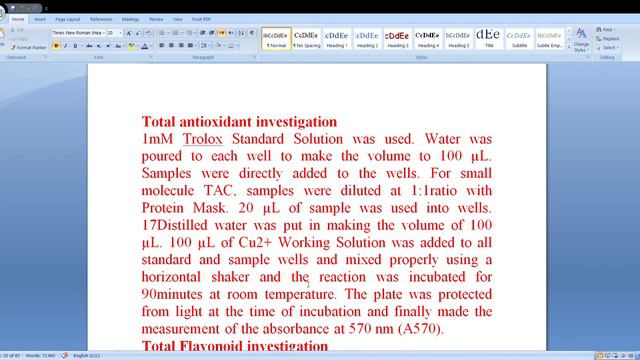Click Multilevel List icon
Screen dimensions: 640x360
click(189, 33)
